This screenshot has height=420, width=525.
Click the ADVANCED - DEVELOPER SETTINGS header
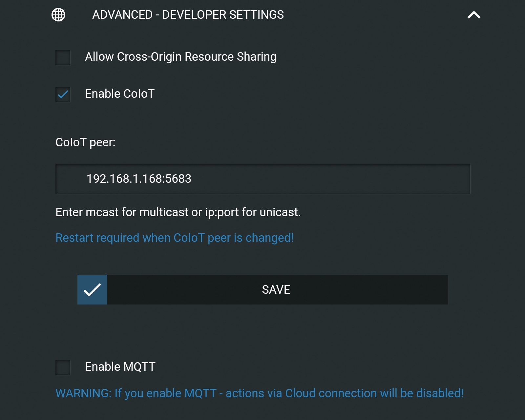(x=188, y=14)
